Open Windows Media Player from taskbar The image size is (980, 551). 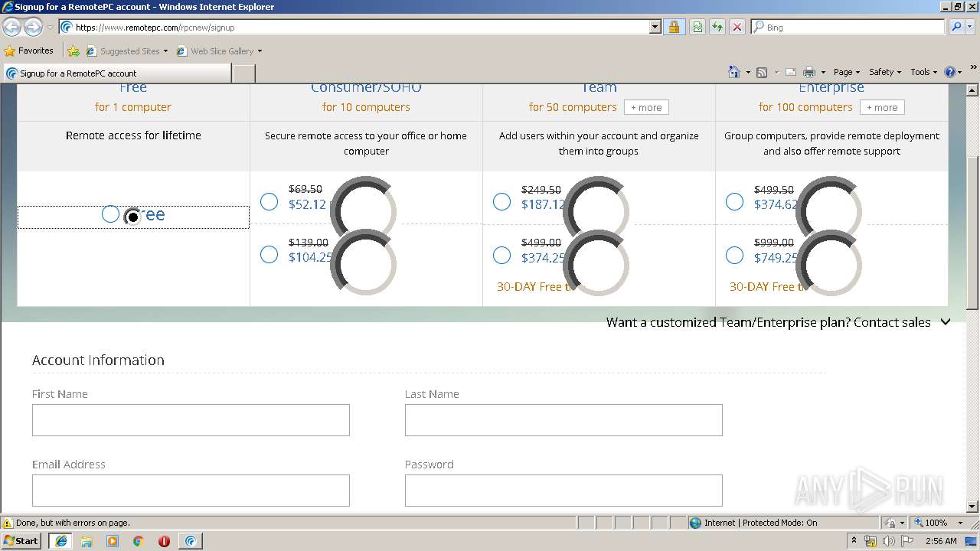(x=113, y=541)
